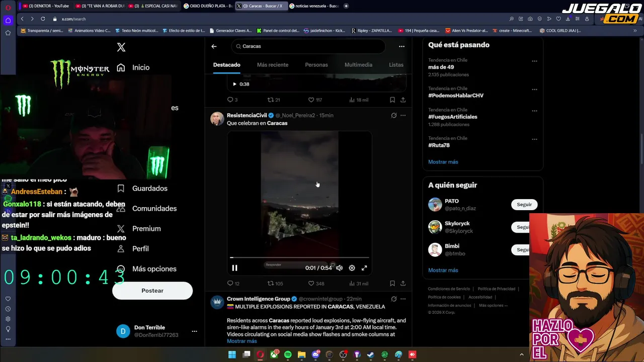Open Discord from the taskbar

[315, 354]
